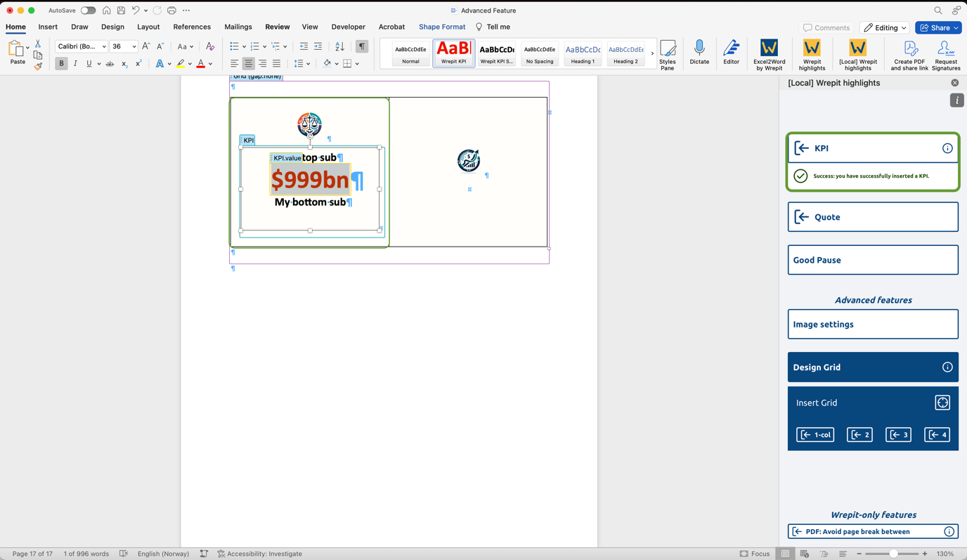This screenshot has width=967, height=560.
Task: Open the Styles Pane
Action: click(668, 55)
